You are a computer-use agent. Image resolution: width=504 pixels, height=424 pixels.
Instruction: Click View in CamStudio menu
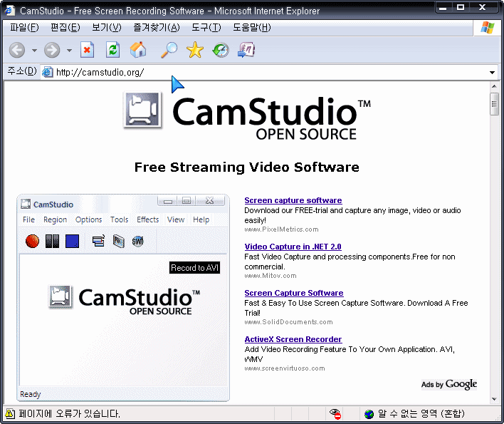click(x=176, y=219)
